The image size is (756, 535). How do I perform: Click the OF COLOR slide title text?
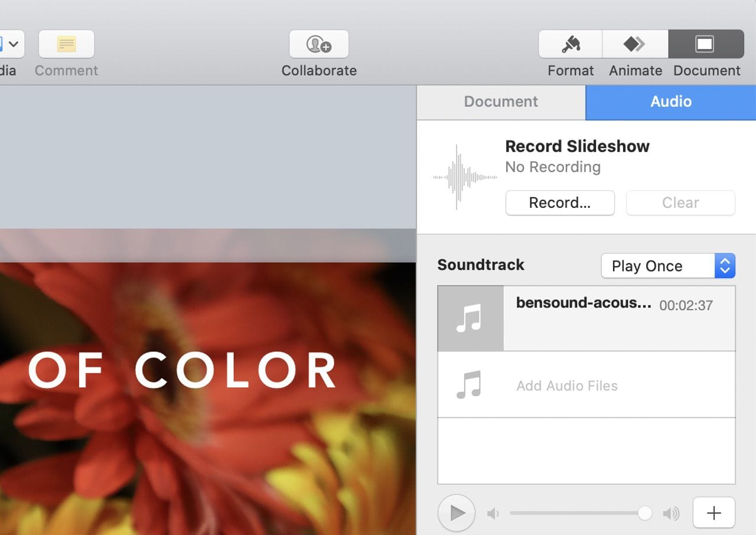point(183,371)
